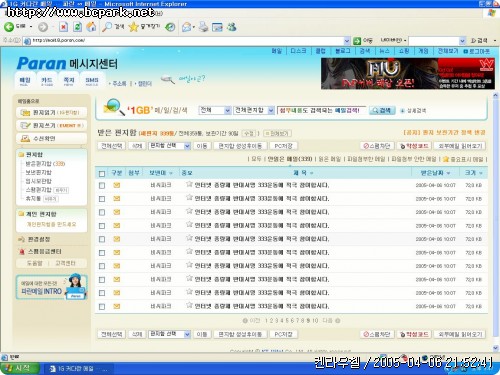Click 스팸차단 button above the message list

(x=377, y=146)
